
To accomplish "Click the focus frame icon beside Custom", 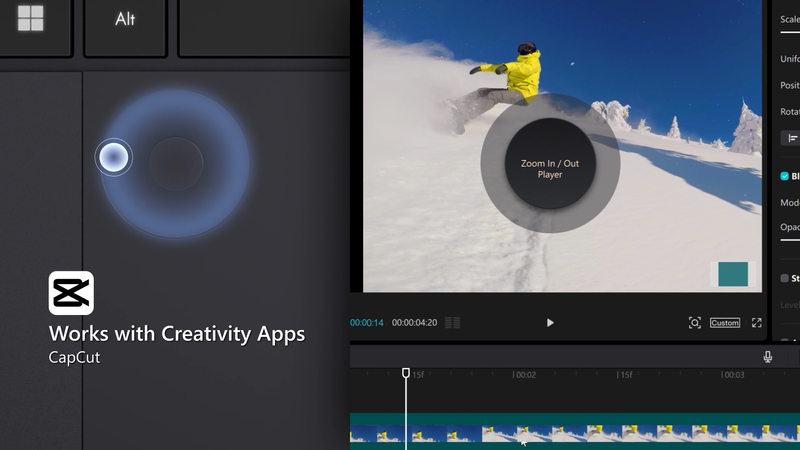I will (695, 322).
